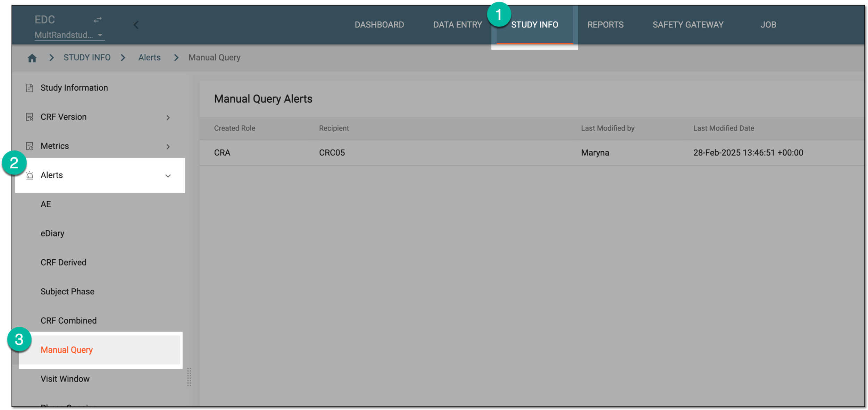Click the Maryna last modified by cell
This screenshot has width=868, height=410.
pos(595,153)
